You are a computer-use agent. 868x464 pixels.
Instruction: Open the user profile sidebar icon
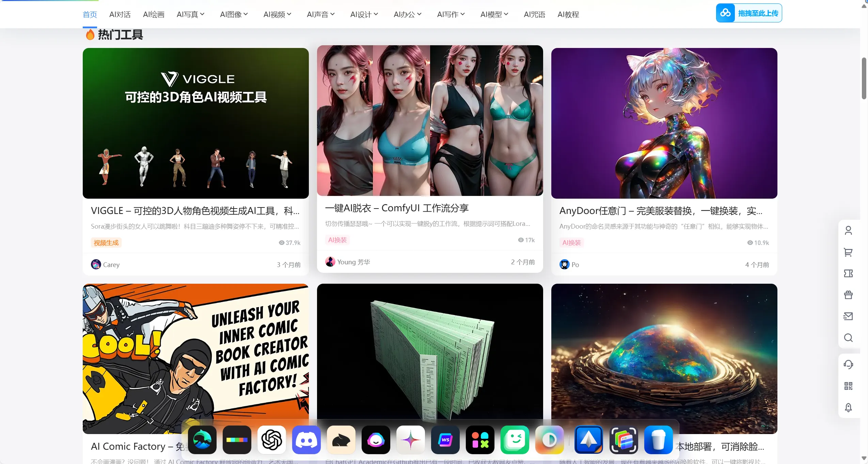(x=848, y=231)
